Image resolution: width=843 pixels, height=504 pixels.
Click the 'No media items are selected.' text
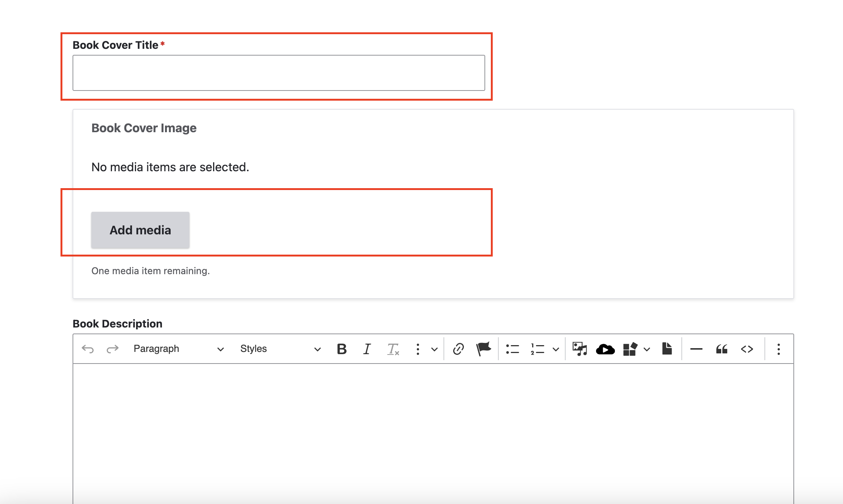pos(170,167)
